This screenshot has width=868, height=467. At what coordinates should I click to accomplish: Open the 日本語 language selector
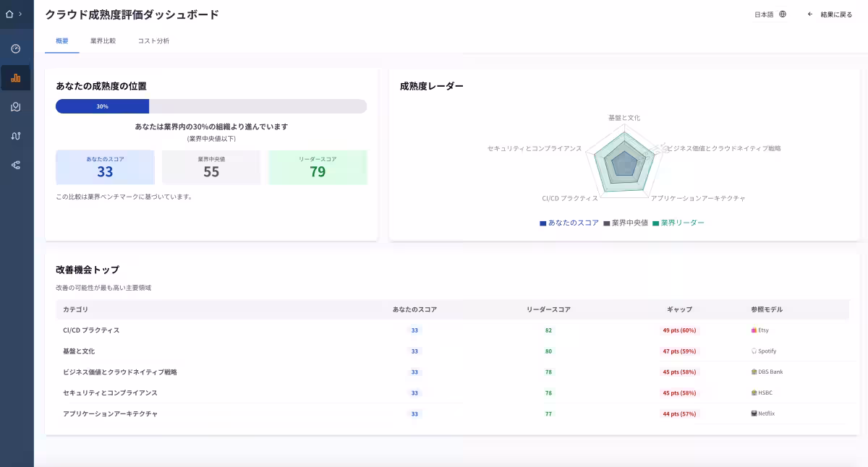click(x=770, y=14)
